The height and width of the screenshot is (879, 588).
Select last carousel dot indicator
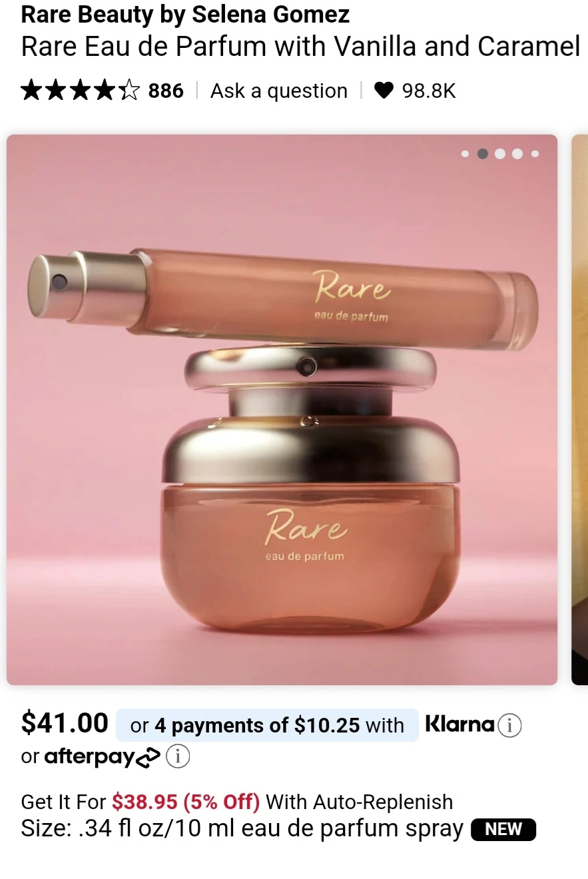535,154
